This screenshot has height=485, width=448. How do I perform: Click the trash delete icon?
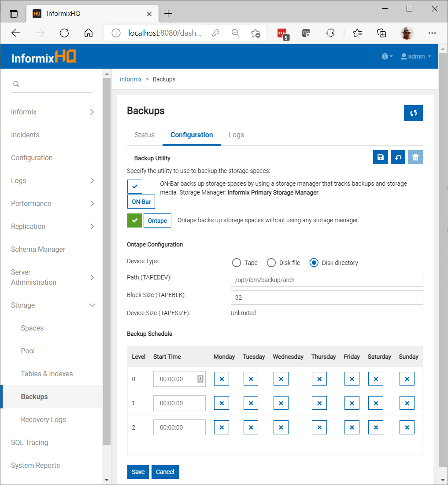[x=415, y=157]
